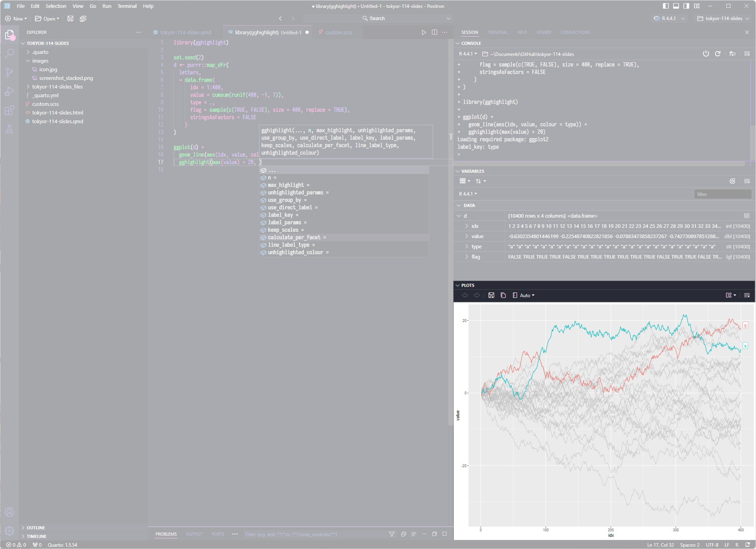Click the Run file play icon

(x=424, y=32)
